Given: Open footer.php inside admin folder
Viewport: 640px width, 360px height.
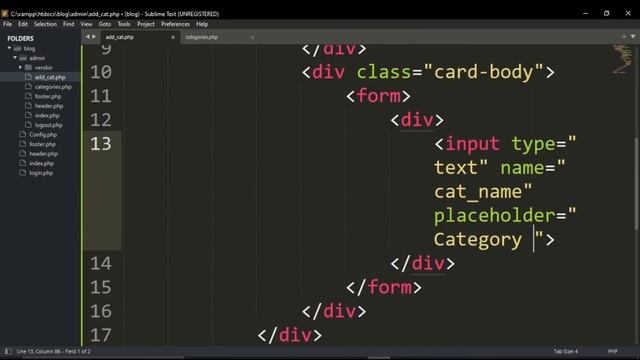Looking at the screenshot, I should (48, 96).
